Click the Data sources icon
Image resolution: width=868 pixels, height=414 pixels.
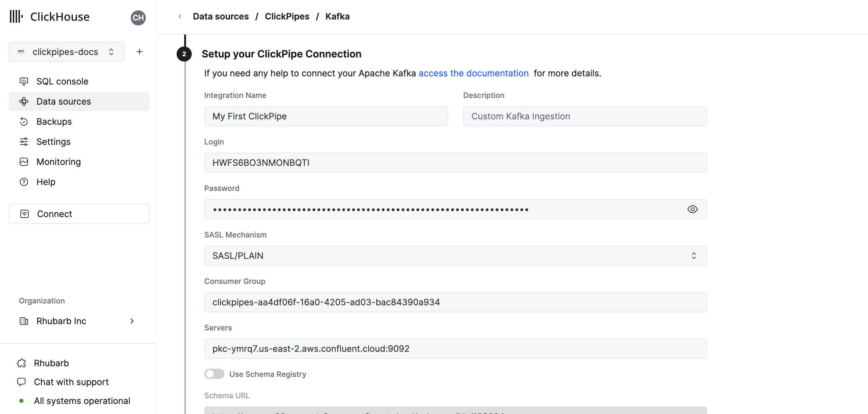(x=25, y=101)
